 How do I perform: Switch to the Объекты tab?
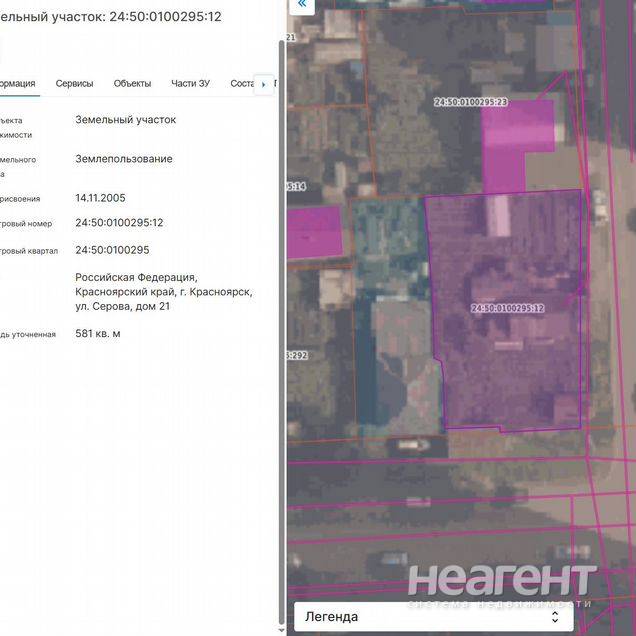coord(132,84)
